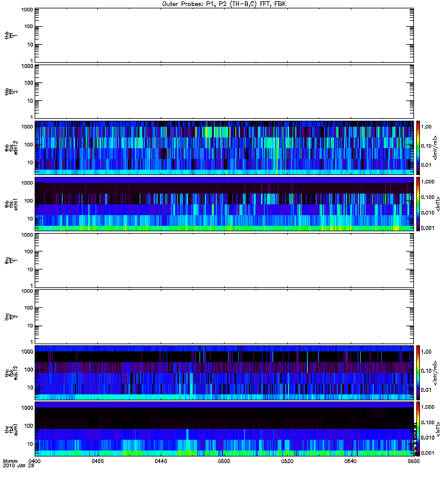Click the thb fbk scm1 color bar
This screenshot has width=448, height=478.
pyautogui.click(x=418, y=204)
